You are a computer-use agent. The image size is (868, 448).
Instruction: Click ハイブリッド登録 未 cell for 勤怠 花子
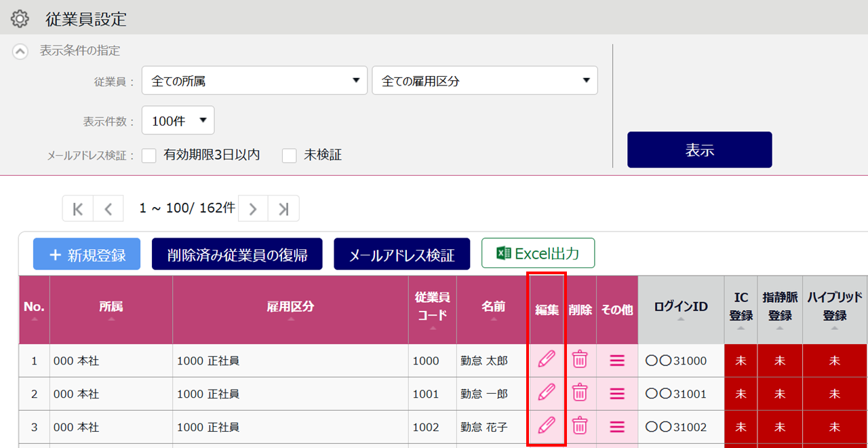pyautogui.click(x=835, y=427)
